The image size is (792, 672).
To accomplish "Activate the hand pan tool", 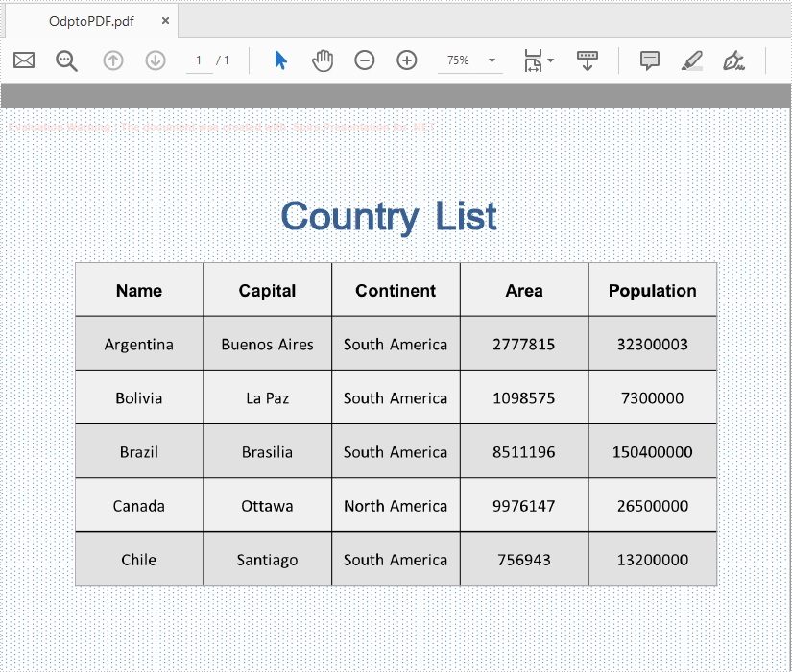I will [323, 60].
